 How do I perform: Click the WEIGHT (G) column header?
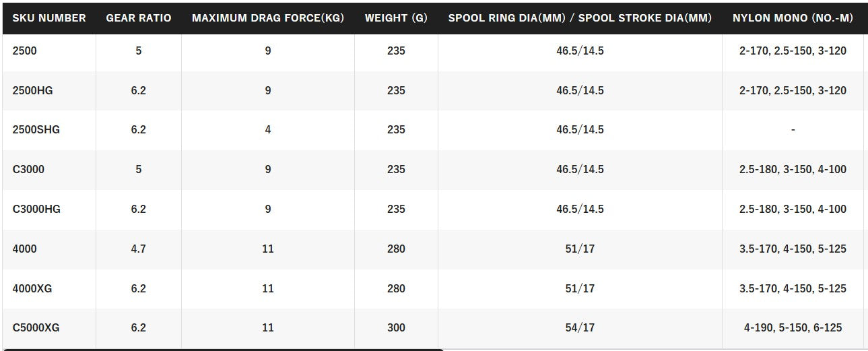point(396,18)
